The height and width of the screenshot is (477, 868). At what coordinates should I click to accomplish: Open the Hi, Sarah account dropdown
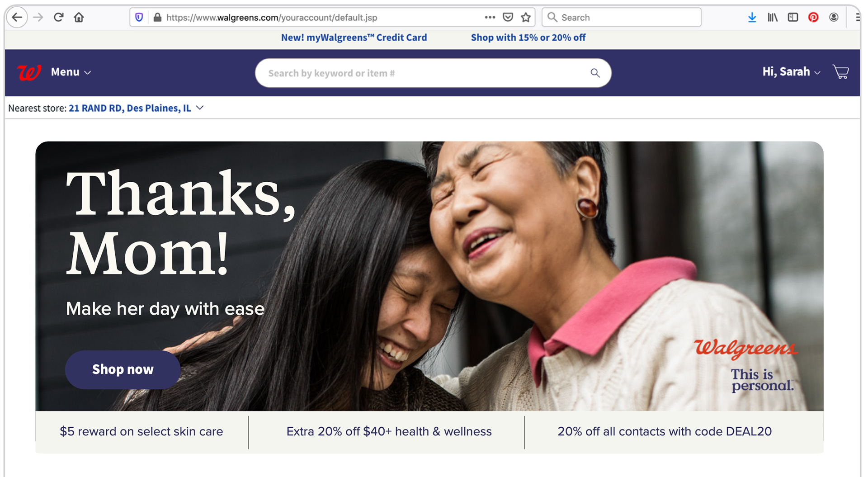click(791, 71)
